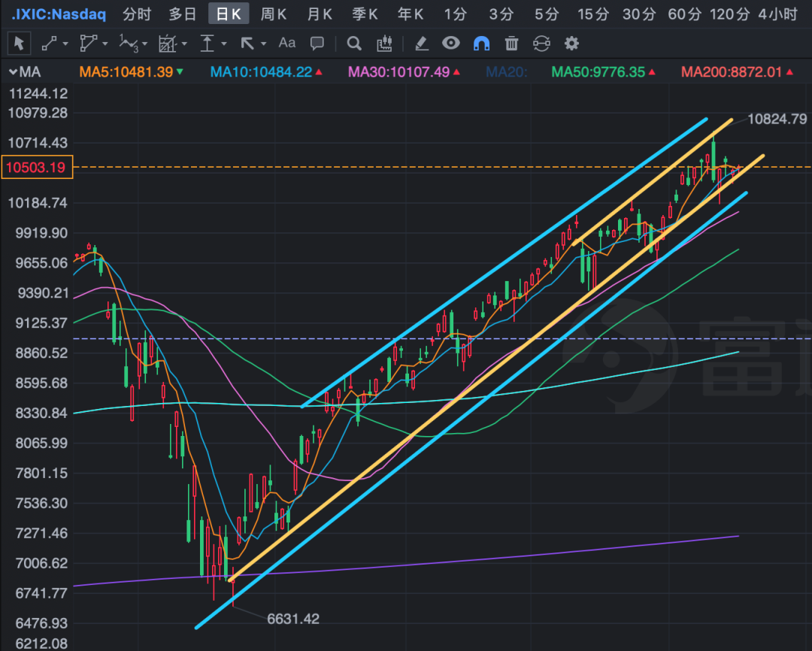Click the MA200 indicator label
812x651 pixels.
click(x=731, y=72)
